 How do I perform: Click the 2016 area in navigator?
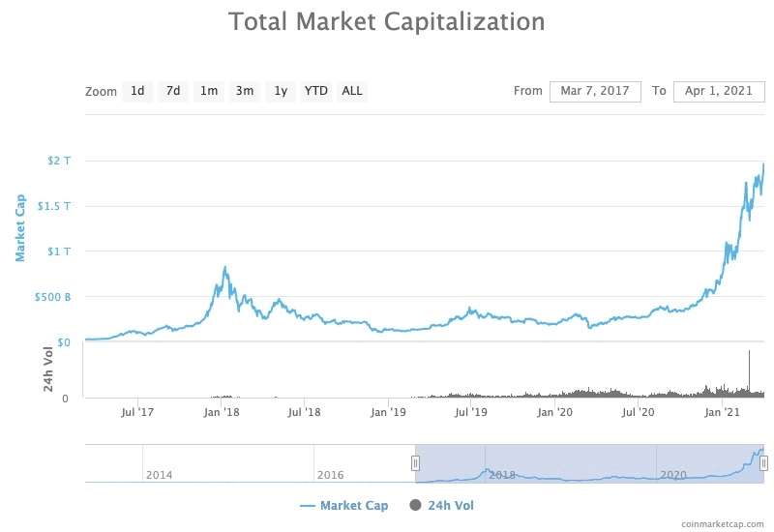pyautogui.click(x=330, y=475)
